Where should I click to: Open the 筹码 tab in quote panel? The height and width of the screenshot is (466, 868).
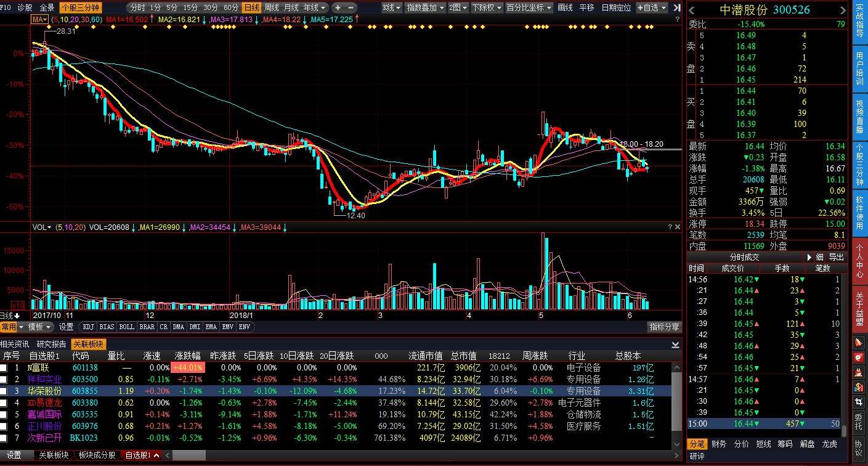click(785, 444)
